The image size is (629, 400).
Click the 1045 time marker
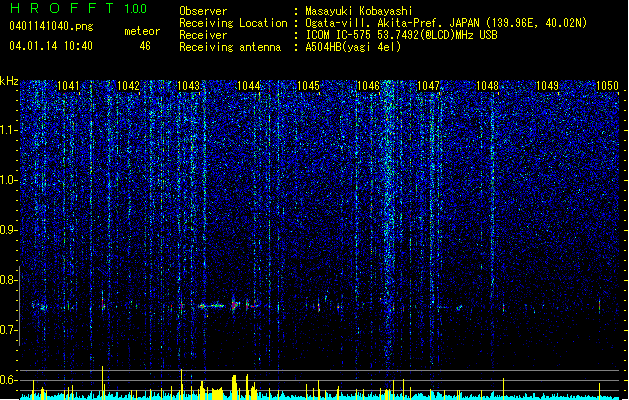coord(308,86)
